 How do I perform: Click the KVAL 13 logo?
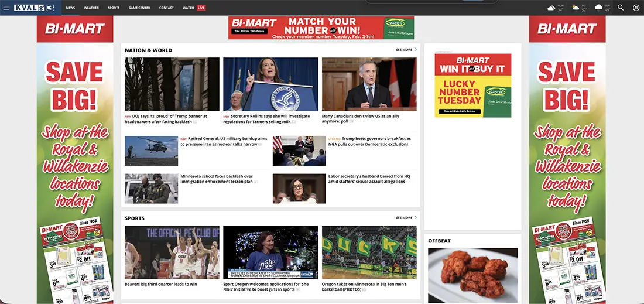coord(33,8)
